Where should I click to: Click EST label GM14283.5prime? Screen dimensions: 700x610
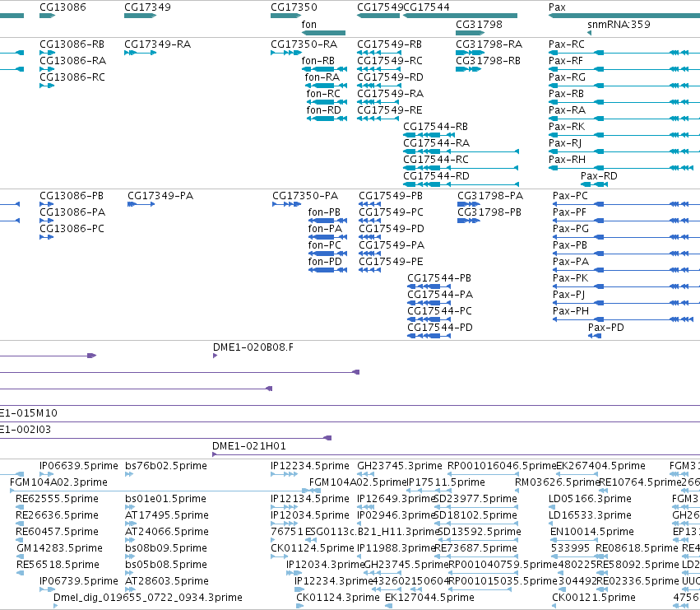pos(59,548)
